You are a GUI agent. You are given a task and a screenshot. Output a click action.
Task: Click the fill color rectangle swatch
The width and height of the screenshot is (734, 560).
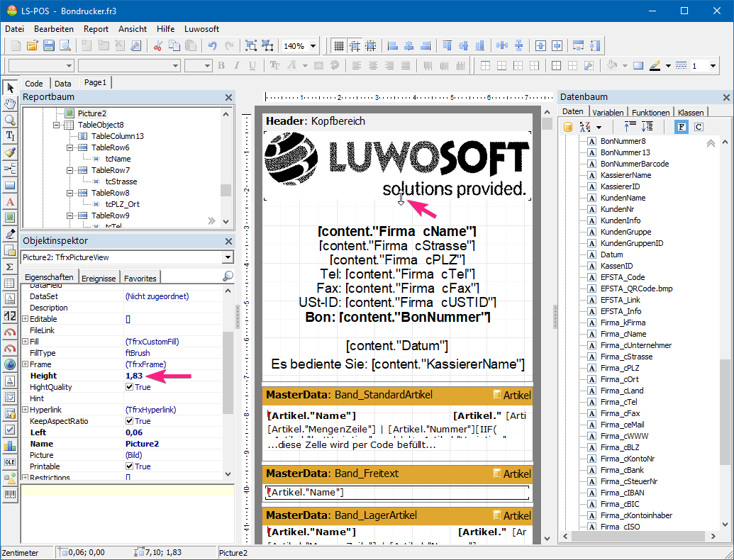click(x=638, y=66)
